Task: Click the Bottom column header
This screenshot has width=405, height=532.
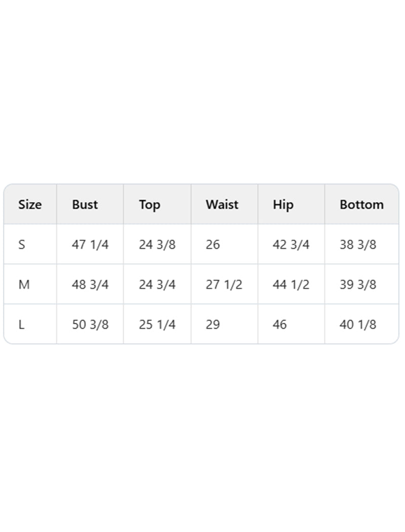Action: coord(361,205)
